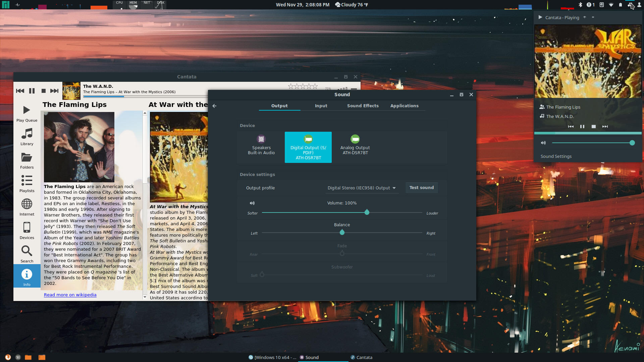Click the At War with the Mystics cover
This screenshot has height=362, width=644.
[x=179, y=157]
